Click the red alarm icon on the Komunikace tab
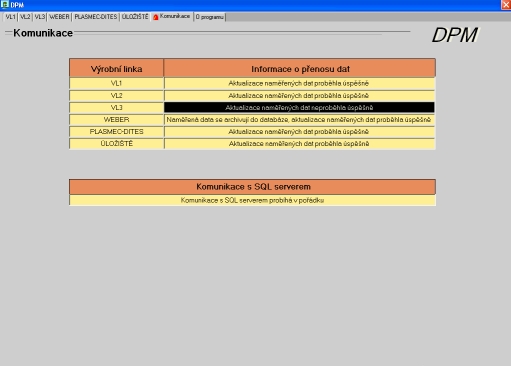This screenshot has height=366, width=511. (x=156, y=17)
